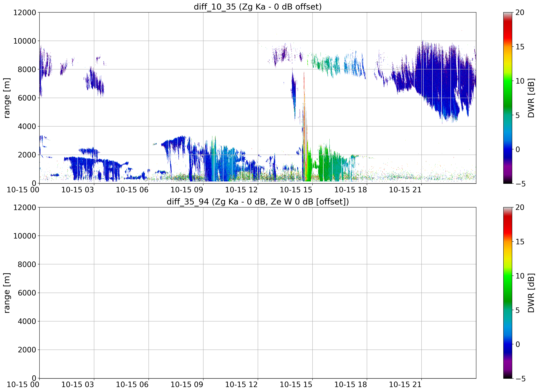Click the title "diff_35_94 (Zg Ka - 0 dB, Ze W 0 dB [offset])"
This screenshot has height=392, width=539.
[x=258, y=202]
